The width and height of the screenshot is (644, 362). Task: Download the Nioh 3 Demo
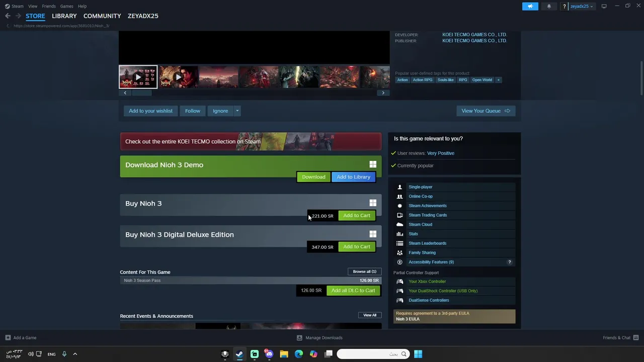click(x=313, y=177)
